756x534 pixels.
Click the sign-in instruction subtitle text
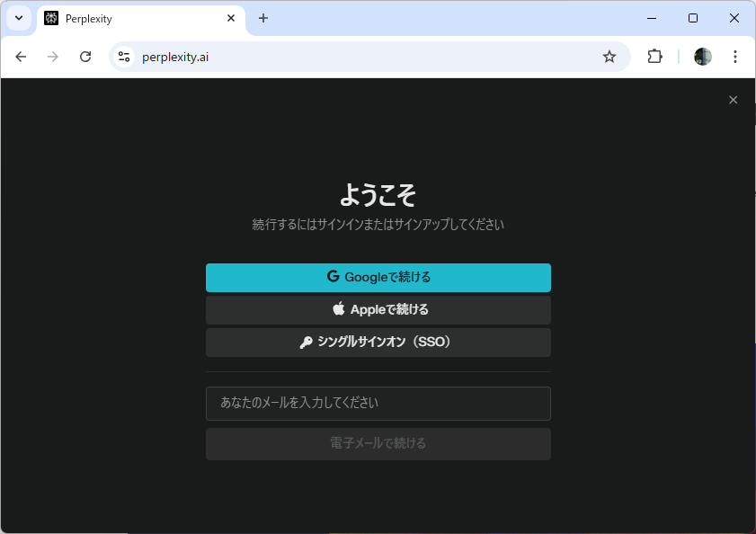coord(378,225)
